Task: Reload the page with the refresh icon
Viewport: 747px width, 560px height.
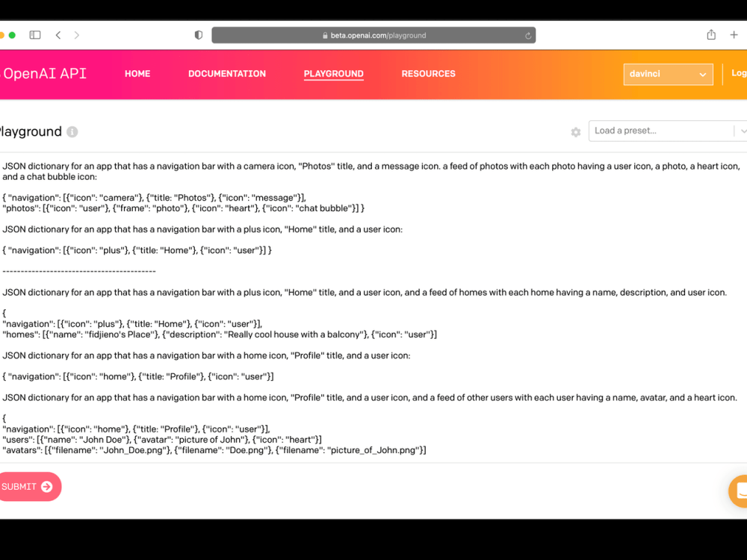Action: coord(528,36)
